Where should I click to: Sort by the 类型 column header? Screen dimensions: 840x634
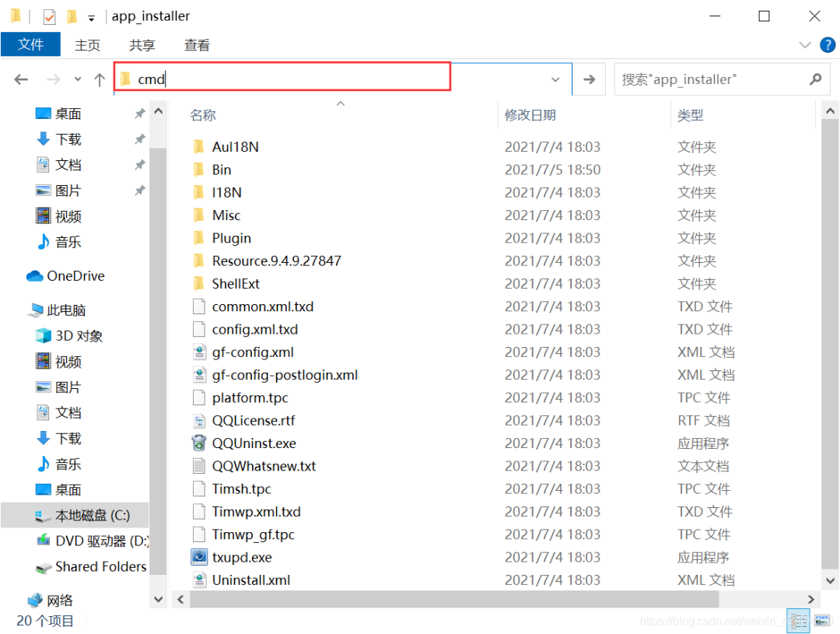coord(690,114)
